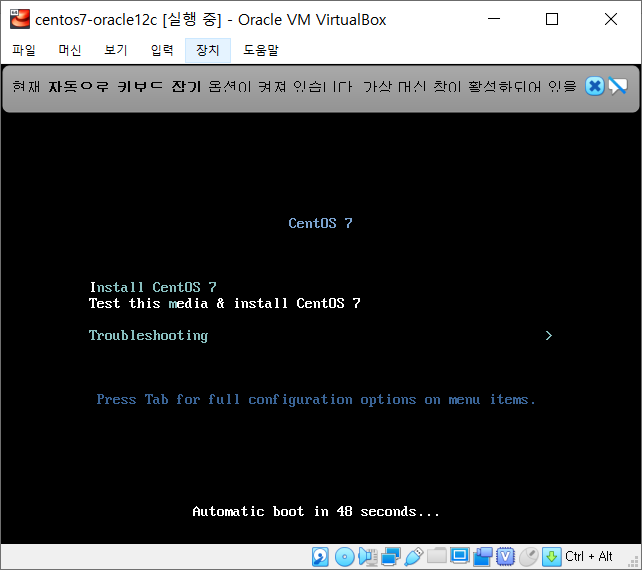Click the mouse integration status icon
642x570 pixels.
point(529,557)
